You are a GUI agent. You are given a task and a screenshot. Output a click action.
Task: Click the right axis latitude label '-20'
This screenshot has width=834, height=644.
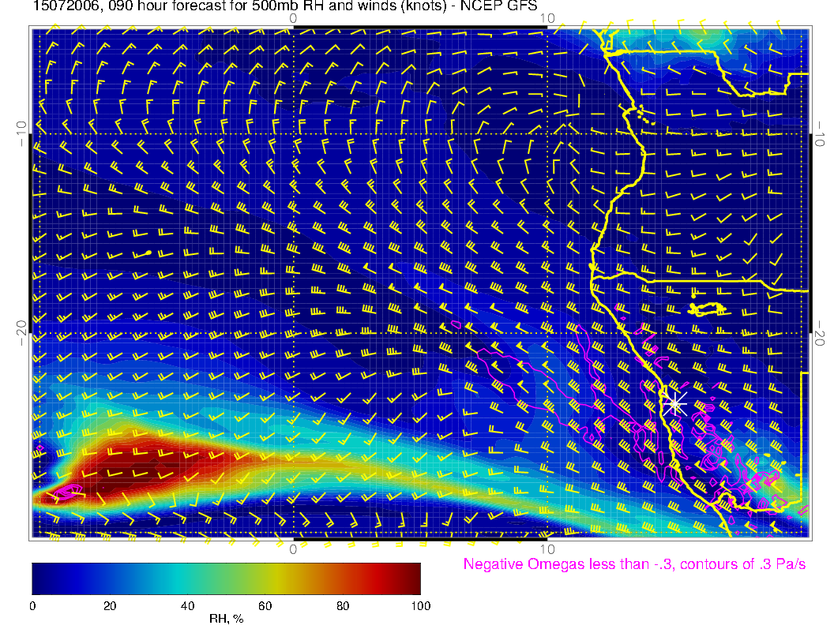820,332
